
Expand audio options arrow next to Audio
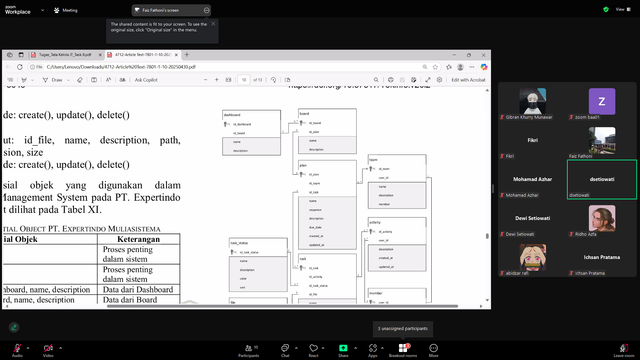28,348
